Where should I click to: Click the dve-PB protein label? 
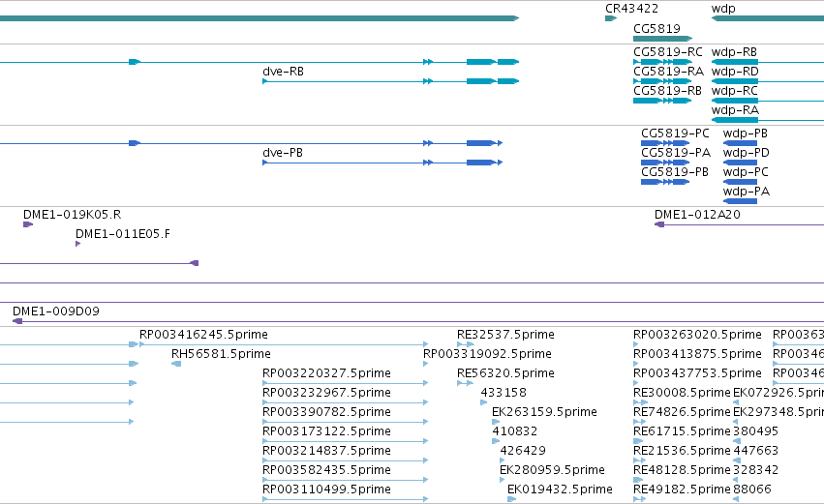(283, 153)
